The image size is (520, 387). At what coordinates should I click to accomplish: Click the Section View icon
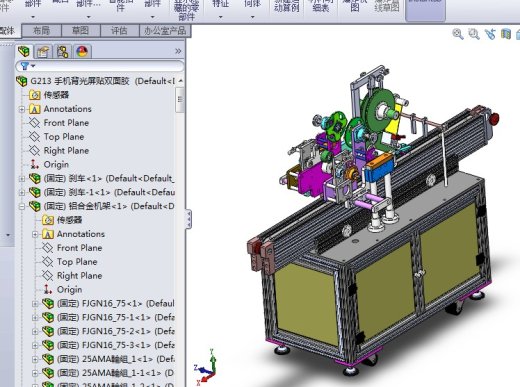[506, 34]
